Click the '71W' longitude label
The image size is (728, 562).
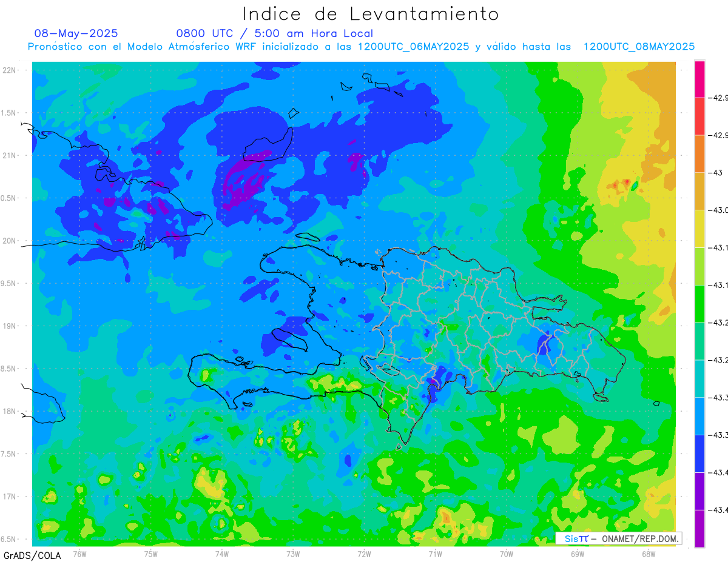tap(435, 553)
